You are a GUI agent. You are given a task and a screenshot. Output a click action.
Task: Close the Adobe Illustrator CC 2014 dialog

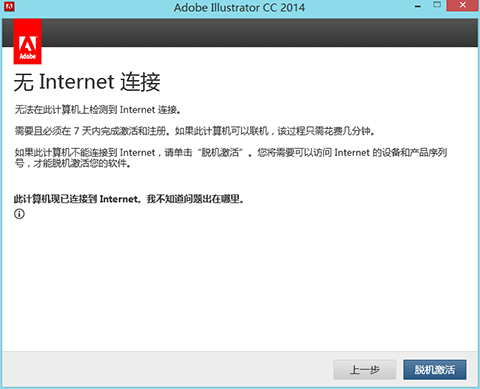click(x=462, y=5)
